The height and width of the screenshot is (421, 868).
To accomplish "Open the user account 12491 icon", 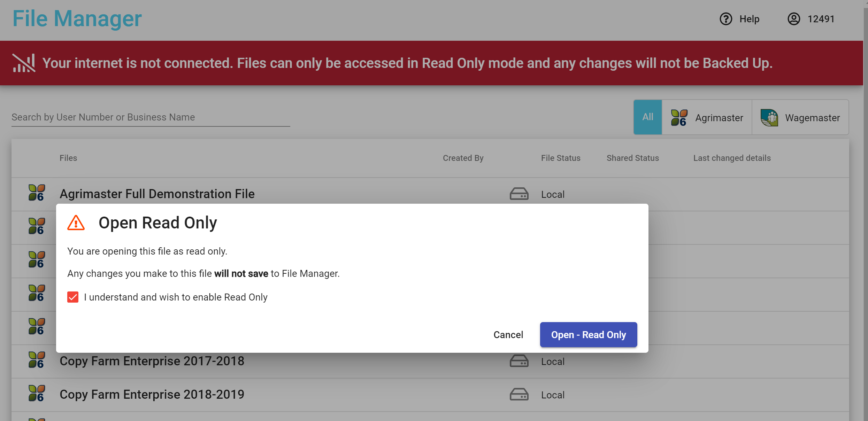I will (x=794, y=19).
